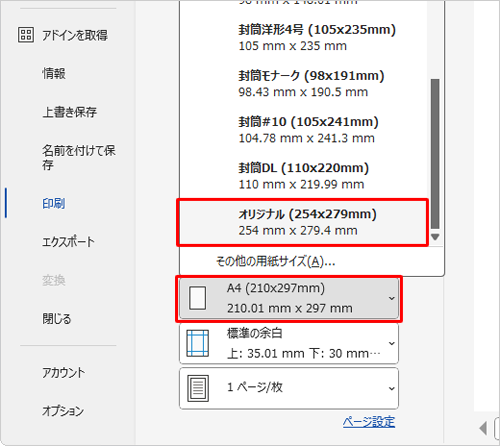Open オプション in the sidebar
500x446 pixels.
pos(63,411)
